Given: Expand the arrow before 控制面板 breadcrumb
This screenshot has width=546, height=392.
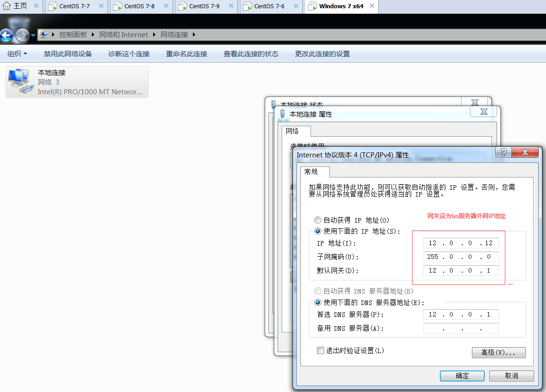Looking at the screenshot, I should pos(54,34).
